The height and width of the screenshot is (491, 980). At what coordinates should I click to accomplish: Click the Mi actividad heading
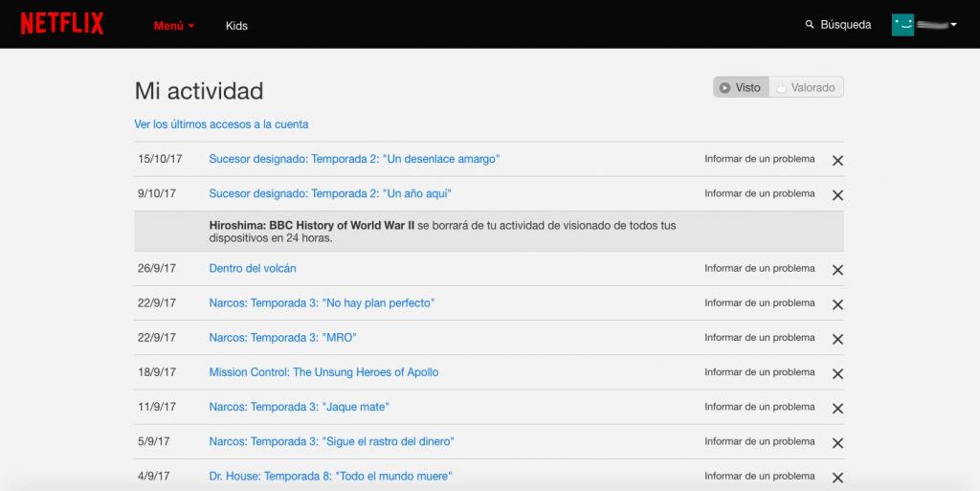click(199, 91)
